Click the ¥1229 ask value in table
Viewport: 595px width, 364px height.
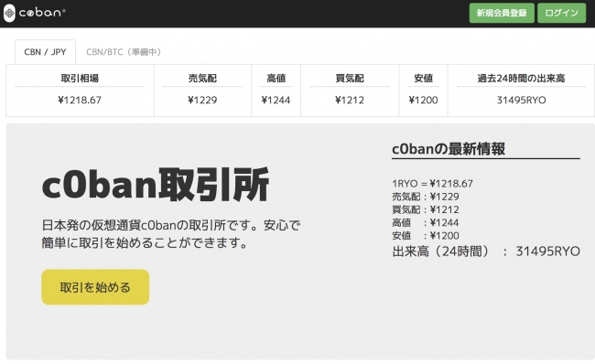click(x=202, y=100)
